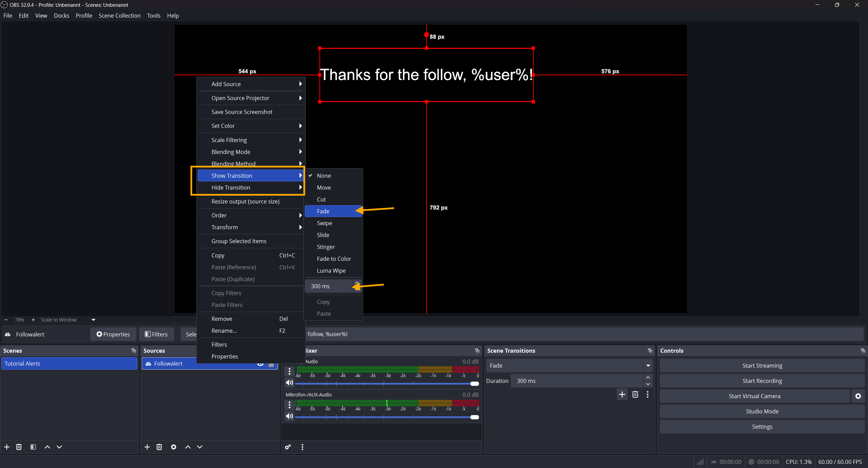Click the remove source trash icon

159,447
